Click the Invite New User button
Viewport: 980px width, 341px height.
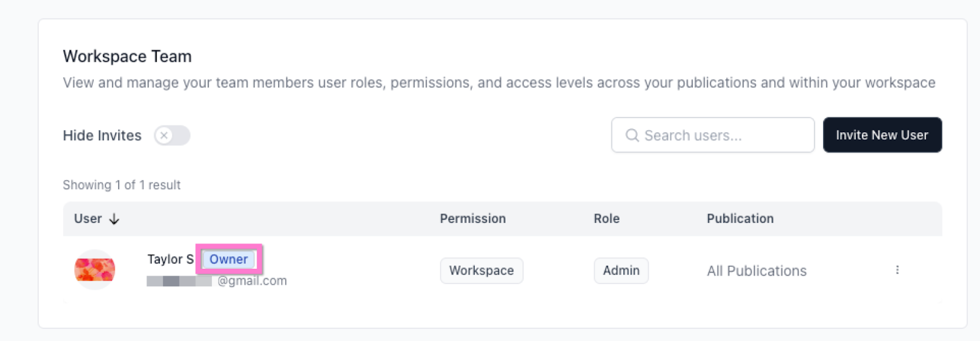pyautogui.click(x=881, y=135)
